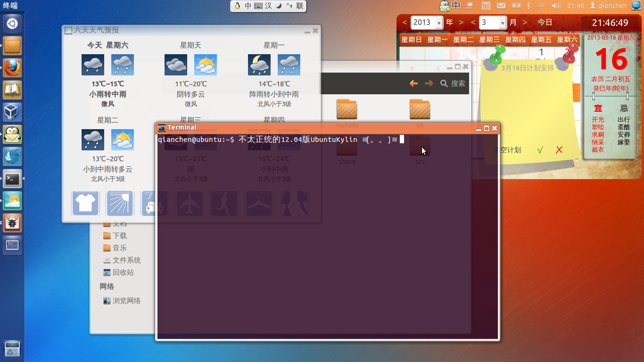644x362 pixels.
Task: Click 清空计划 on sticky note
Action: pyautogui.click(x=507, y=150)
